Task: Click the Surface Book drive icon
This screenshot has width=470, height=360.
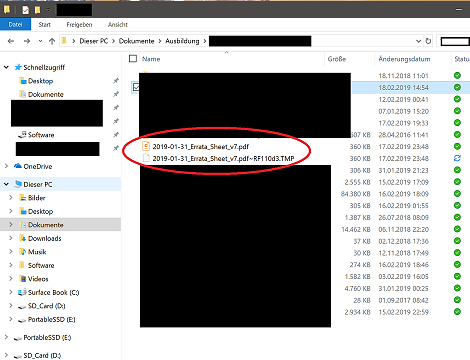Action: (22, 292)
